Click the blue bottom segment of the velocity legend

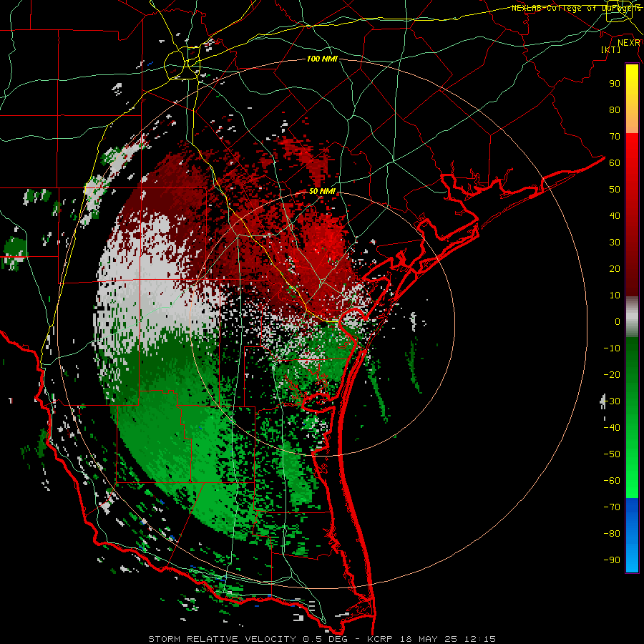[x=632, y=535]
